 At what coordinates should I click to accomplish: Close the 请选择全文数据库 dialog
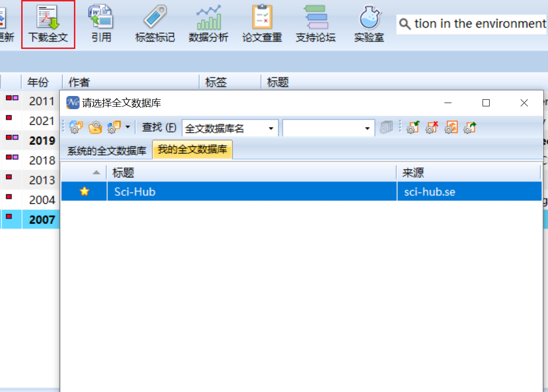point(524,103)
